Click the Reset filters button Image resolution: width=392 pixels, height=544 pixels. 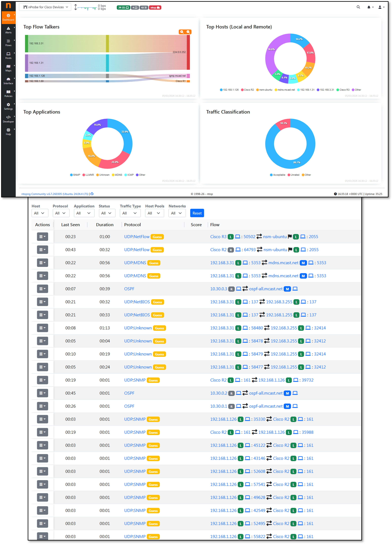coord(197,213)
